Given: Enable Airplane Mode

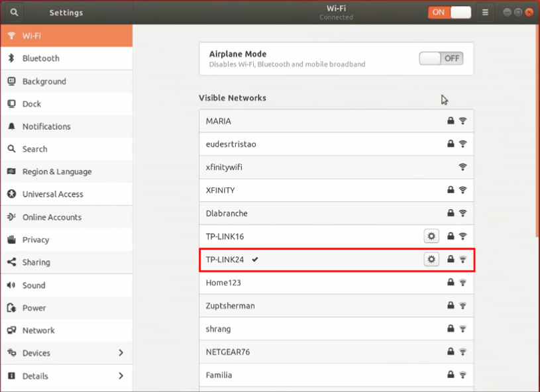Looking at the screenshot, I should (440, 58).
